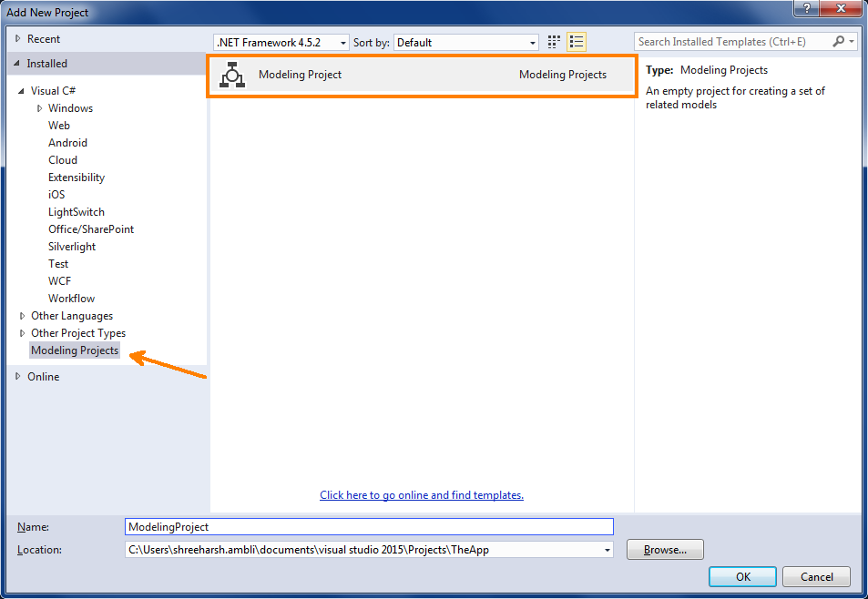Select the Other Project Types label
868x599 pixels.
click(x=78, y=333)
